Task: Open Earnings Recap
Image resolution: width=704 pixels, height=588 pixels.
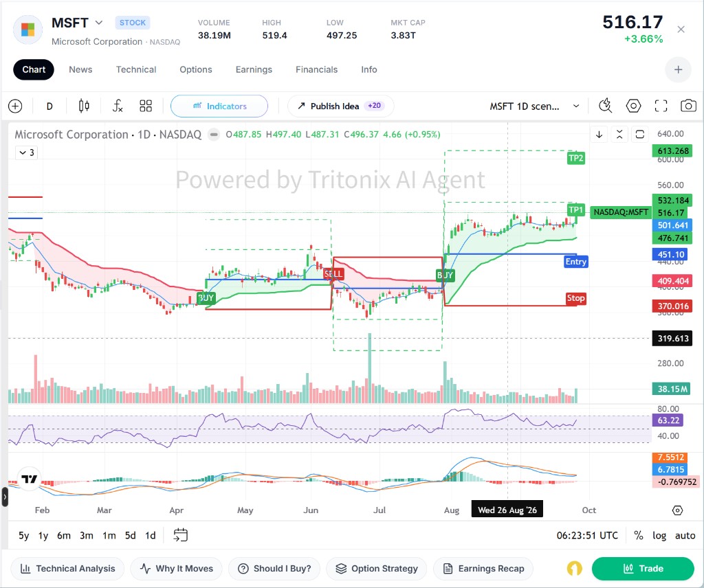Action: [x=483, y=569]
